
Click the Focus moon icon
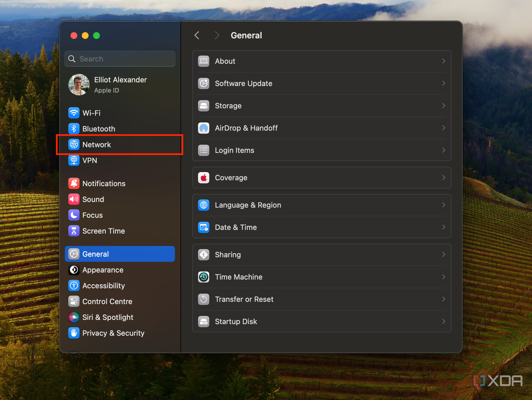pos(74,215)
